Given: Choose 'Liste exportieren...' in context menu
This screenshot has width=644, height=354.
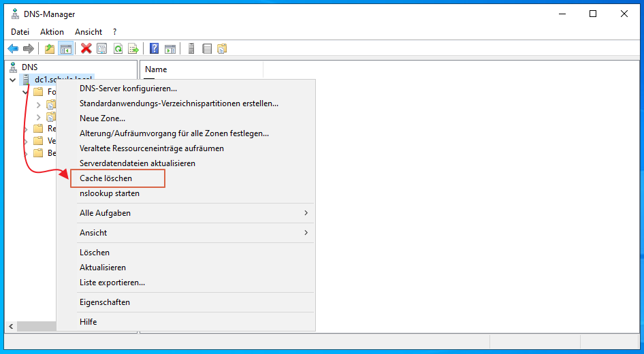Looking at the screenshot, I should 186,283.
